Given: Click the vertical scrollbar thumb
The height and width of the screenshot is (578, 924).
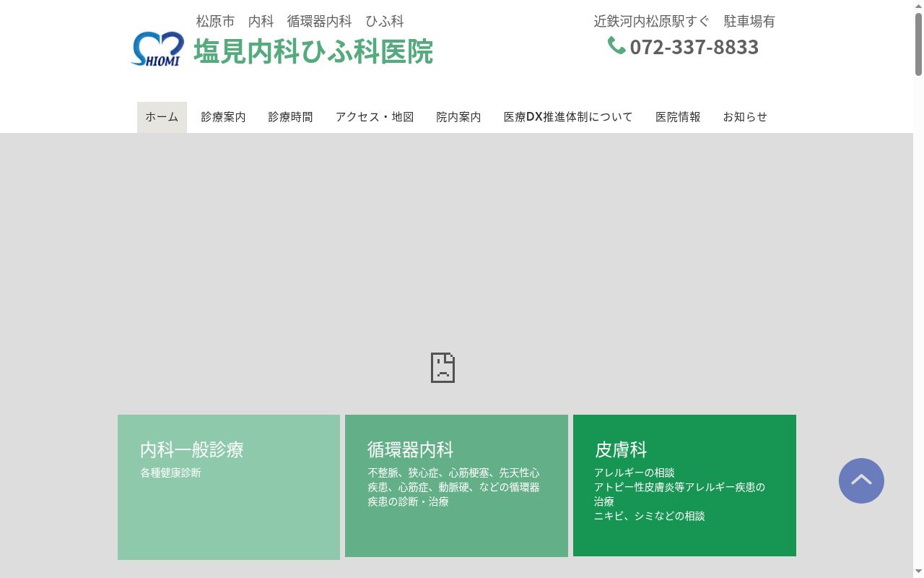Looking at the screenshot, I should tap(918, 43).
